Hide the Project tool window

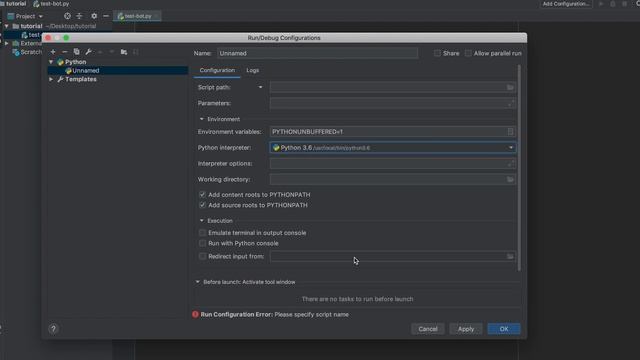click(106, 16)
